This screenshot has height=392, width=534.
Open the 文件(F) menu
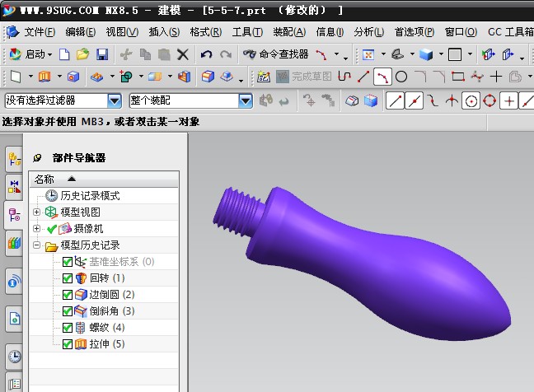point(40,32)
